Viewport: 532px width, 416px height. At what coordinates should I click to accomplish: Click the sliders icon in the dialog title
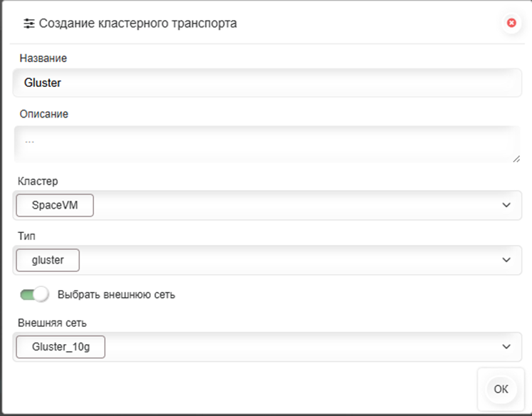(29, 24)
